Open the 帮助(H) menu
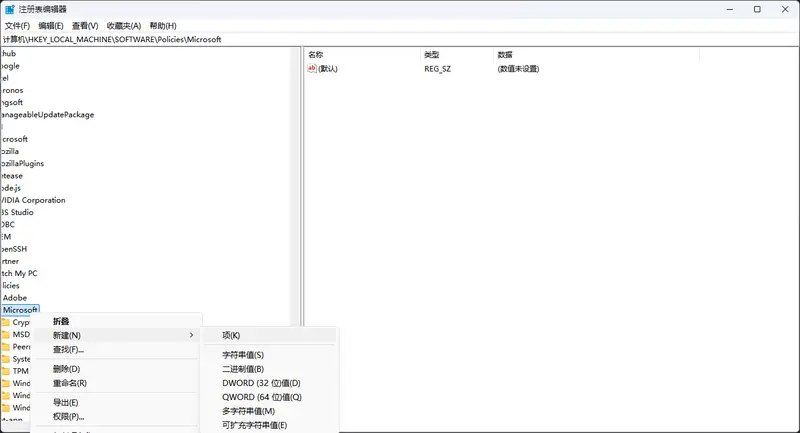Viewport: 800px width, 433px height. tap(163, 26)
